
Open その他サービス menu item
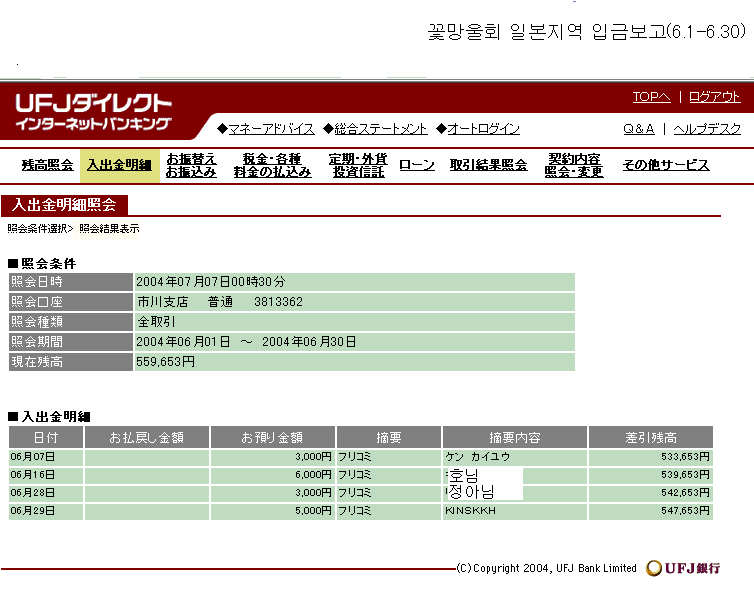tap(666, 165)
